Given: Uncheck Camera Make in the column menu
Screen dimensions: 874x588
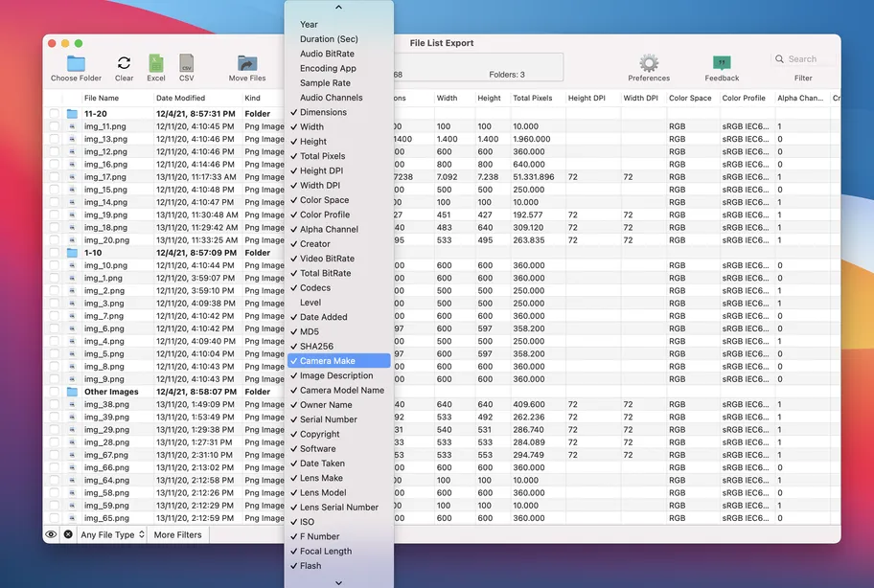Looking at the screenshot, I should pos(339,361).
